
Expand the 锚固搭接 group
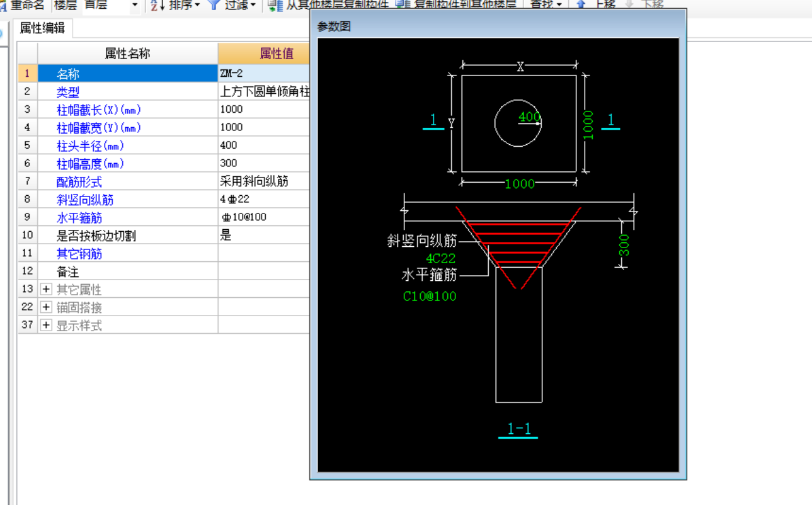tap(46, 307)
